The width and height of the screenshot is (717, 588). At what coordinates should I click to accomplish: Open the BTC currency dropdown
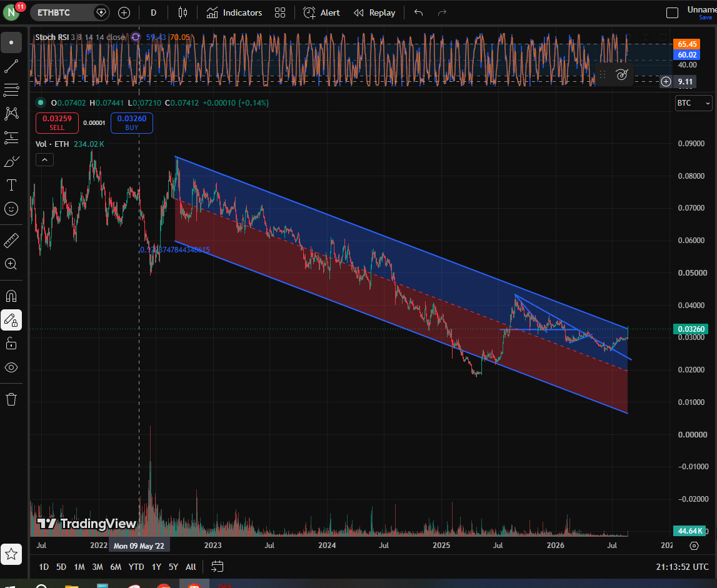[x=693, y=103]
